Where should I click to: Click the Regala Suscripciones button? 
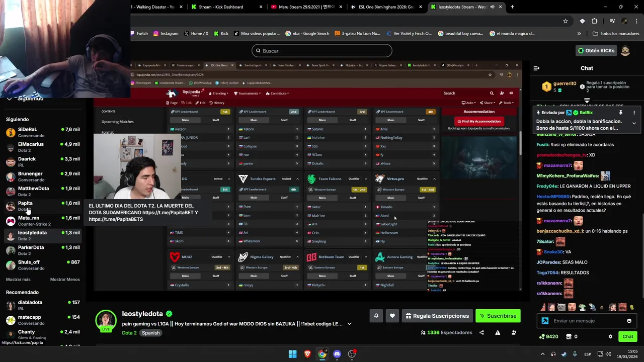point(437,316)
